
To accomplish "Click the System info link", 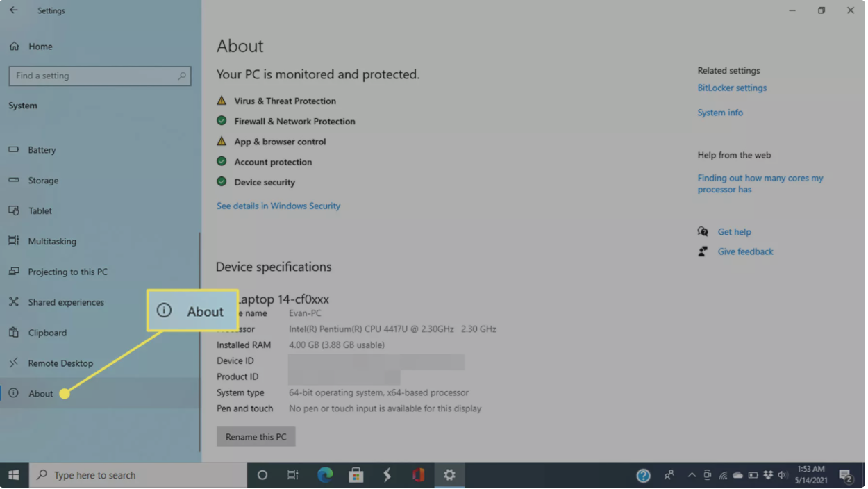I will coord(720,113).
